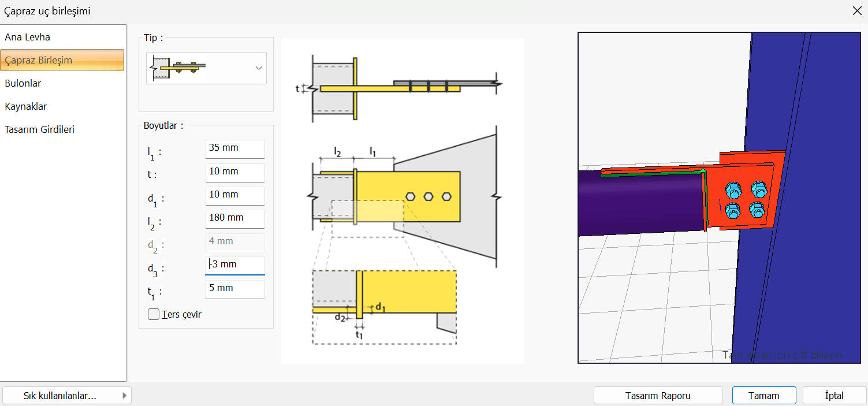Click the d1 value field
868x406 pixels.
(234, 195)
